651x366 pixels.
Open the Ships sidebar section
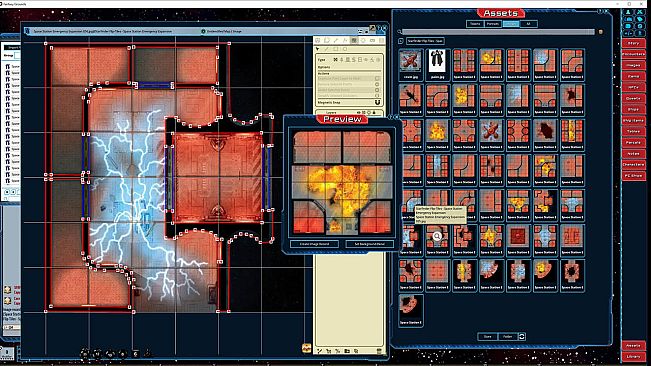pyautogui.click(x=633, y=109)
